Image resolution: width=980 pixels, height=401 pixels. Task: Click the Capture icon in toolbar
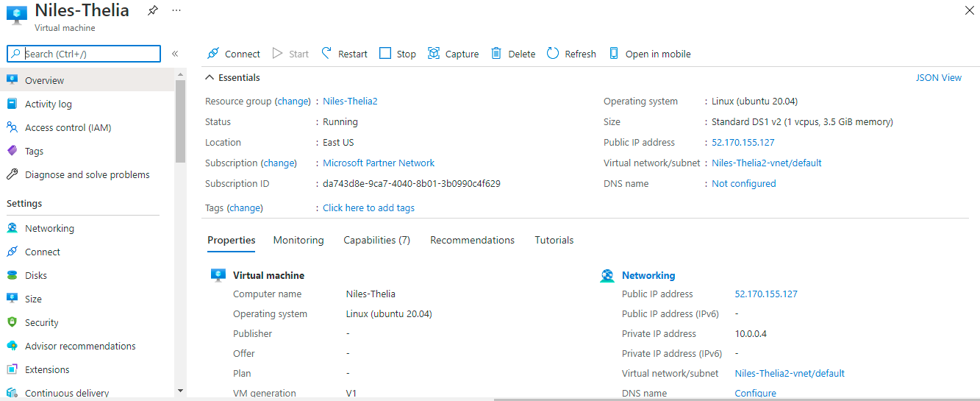click(x=434, y=54)
